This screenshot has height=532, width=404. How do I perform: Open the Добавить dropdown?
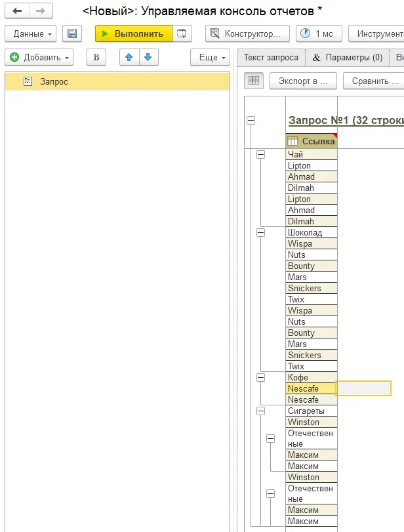coord(39,57)
